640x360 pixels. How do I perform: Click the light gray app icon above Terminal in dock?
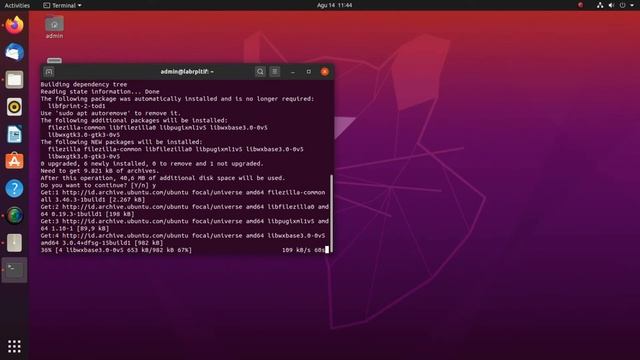pos(14,243)
